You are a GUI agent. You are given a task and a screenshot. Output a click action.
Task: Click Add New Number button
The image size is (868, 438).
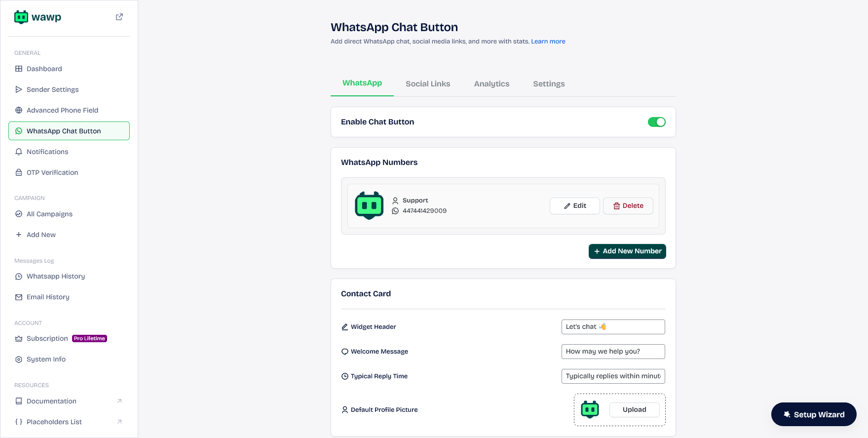627,251
